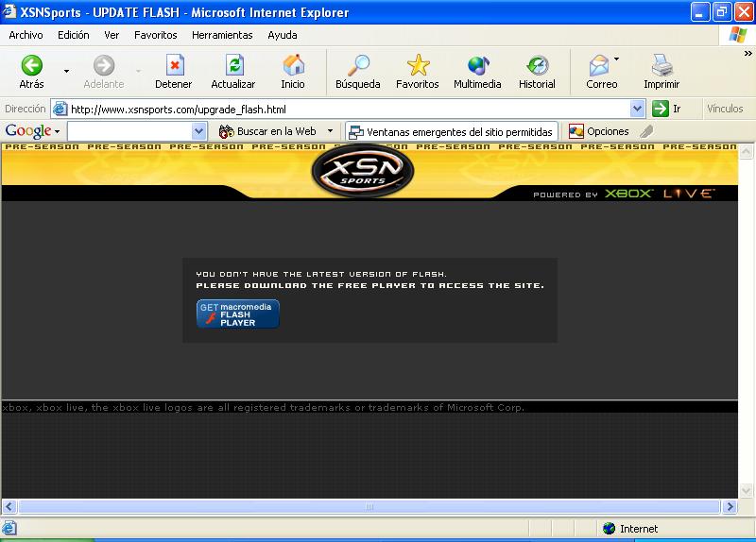756x542 pixels.
Task: Expand the Correo mail dropdown arrow
Action: tap(617, 59)
